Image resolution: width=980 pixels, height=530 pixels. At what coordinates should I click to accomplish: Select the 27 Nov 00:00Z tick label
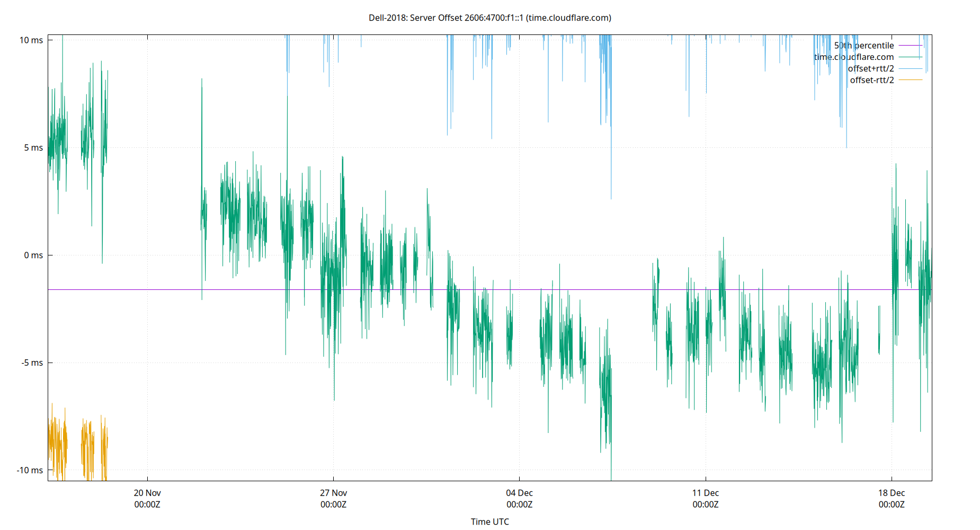coord(334,498)
